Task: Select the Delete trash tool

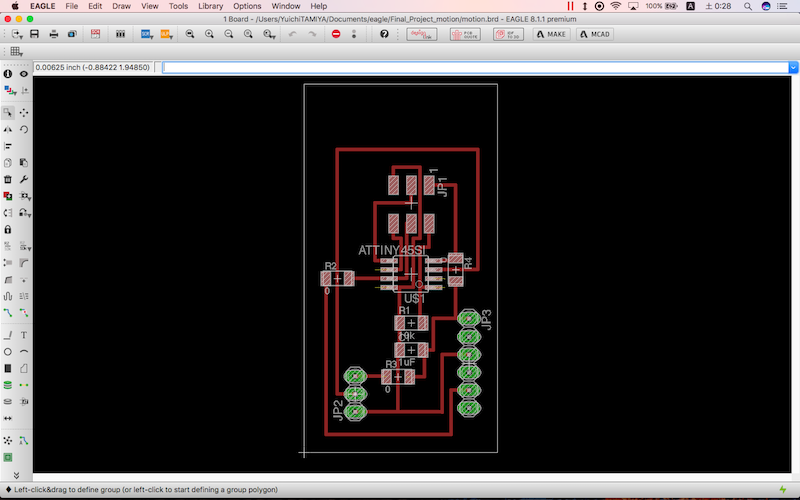Action: click(x=8, y=180)
